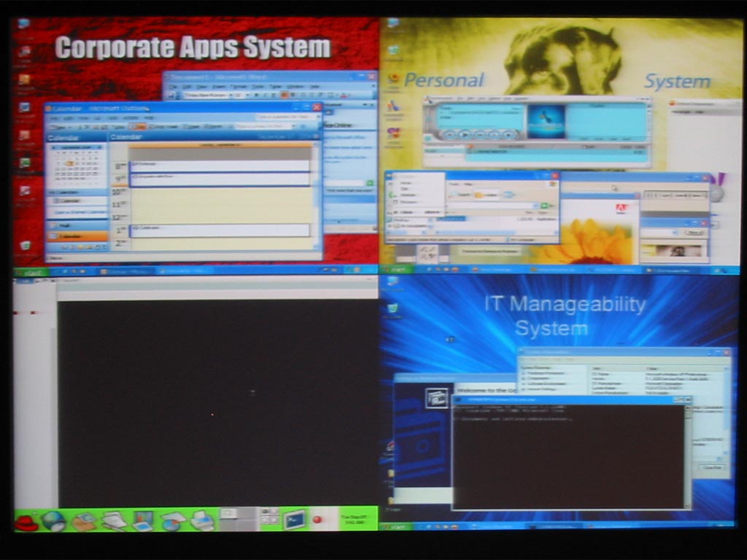Click the Linux panel clock
747x560 pixels.
click(354, 519)
